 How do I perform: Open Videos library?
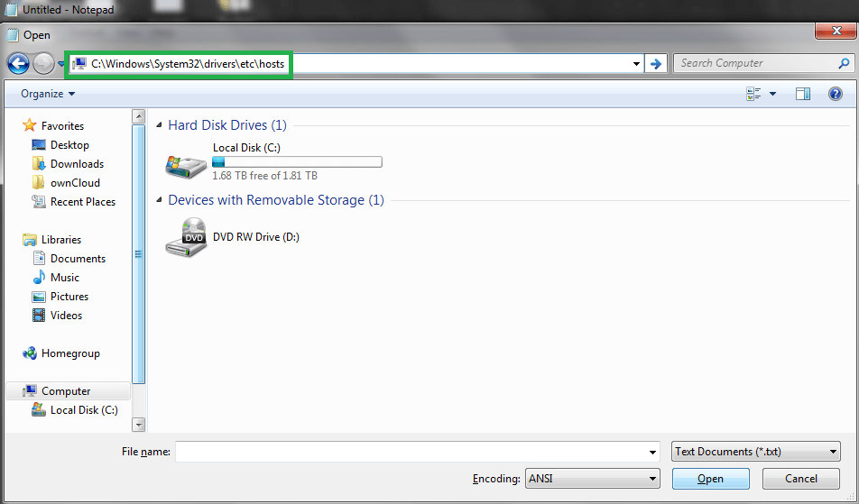pos(66,316)
